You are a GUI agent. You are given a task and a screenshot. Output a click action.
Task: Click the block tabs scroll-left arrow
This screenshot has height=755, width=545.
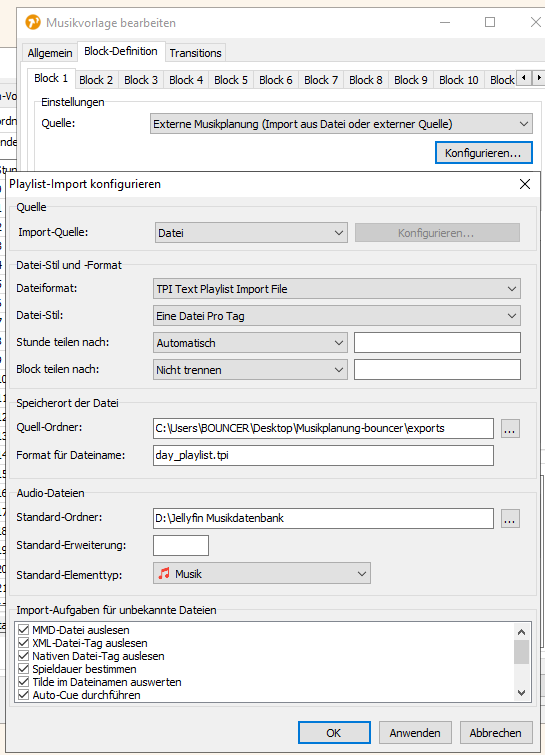(524, 78)
